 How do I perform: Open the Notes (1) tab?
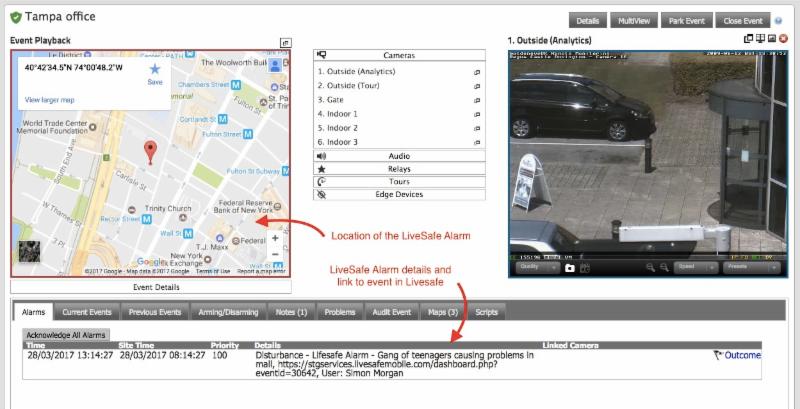point(291,312)
